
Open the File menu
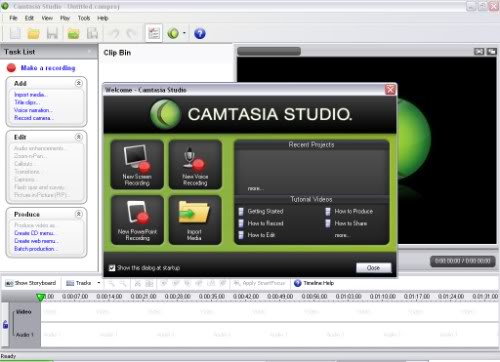[x=13, y=18]
